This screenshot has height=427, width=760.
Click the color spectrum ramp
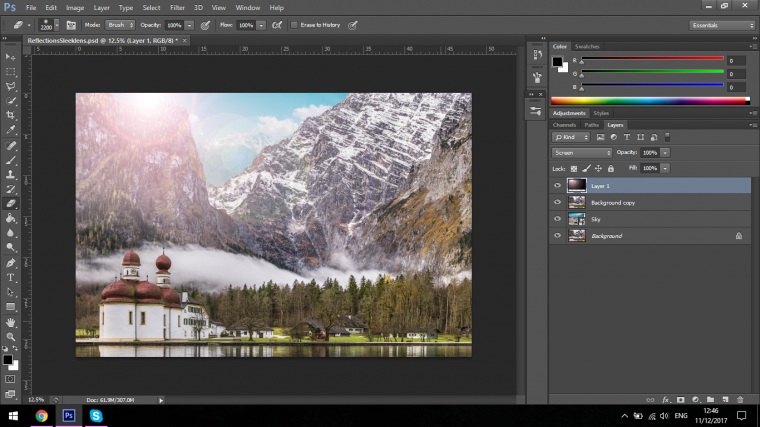[650, 101]
